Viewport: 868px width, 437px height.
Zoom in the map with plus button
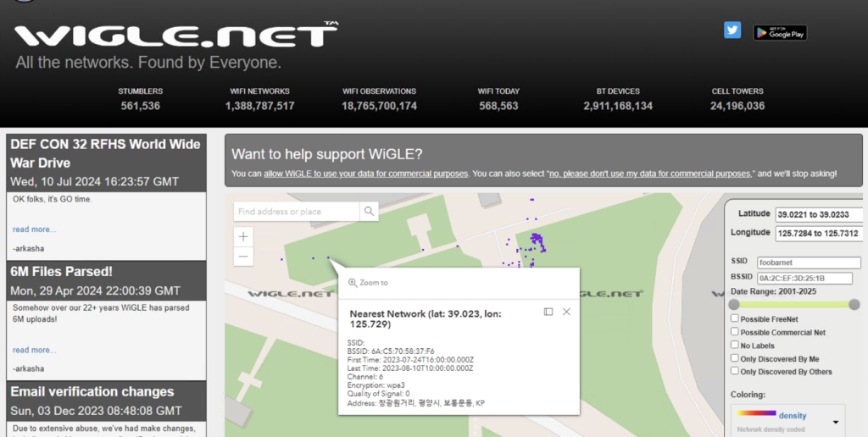click(244, 237)
